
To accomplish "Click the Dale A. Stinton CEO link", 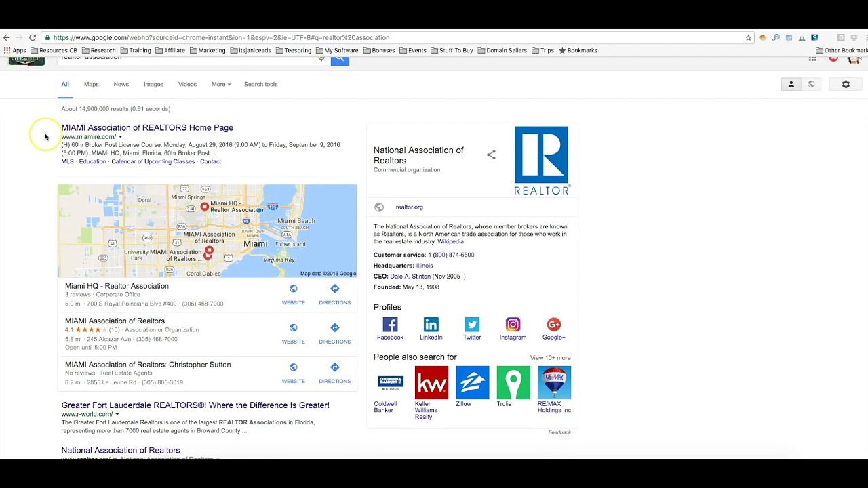I will click(x=410, y=277).
